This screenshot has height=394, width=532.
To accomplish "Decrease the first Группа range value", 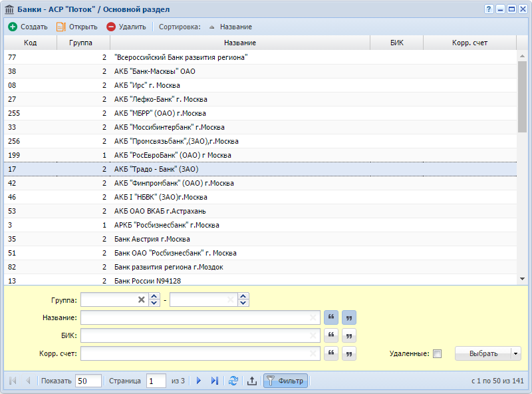I will click(154, 303).
